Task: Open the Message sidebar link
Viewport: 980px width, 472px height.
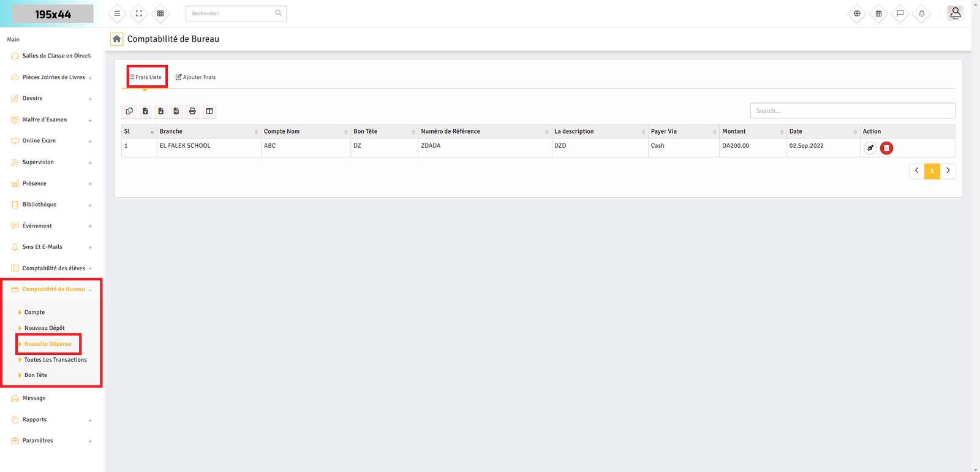Action: click(x=34, y=398)
